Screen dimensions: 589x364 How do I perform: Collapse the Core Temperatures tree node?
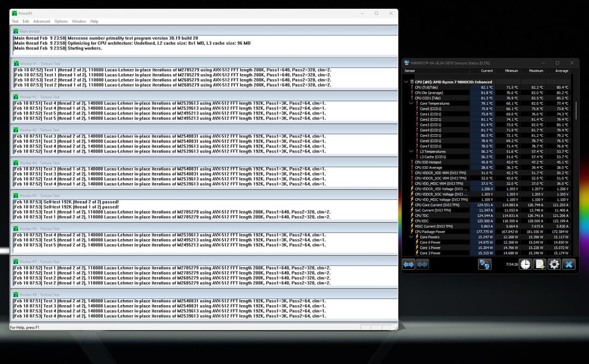411,103
